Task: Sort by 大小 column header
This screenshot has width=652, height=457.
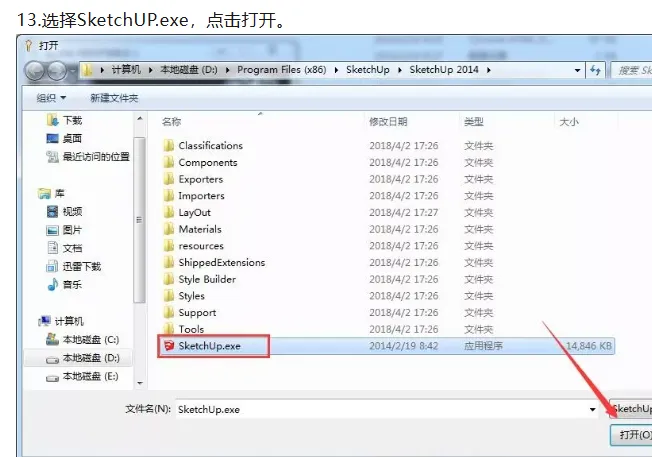Action: (569, 121)
